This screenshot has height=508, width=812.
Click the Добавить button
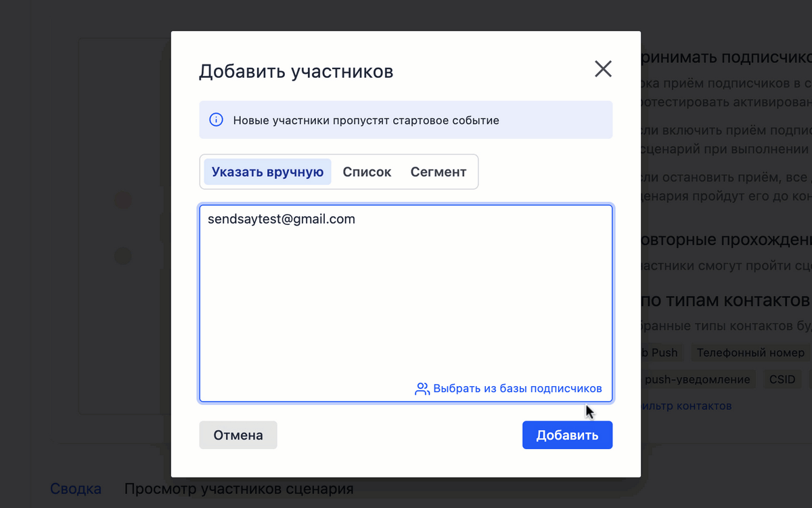click(567, 435)
